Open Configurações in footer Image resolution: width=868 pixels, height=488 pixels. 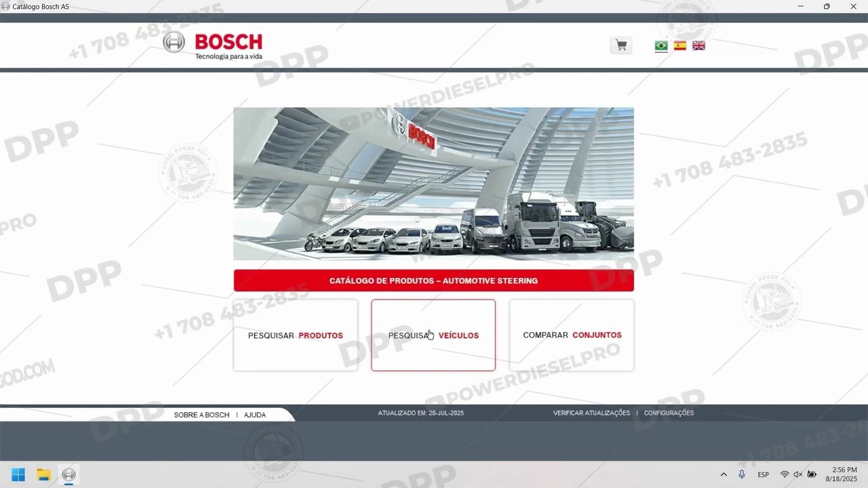click(669, 413)
